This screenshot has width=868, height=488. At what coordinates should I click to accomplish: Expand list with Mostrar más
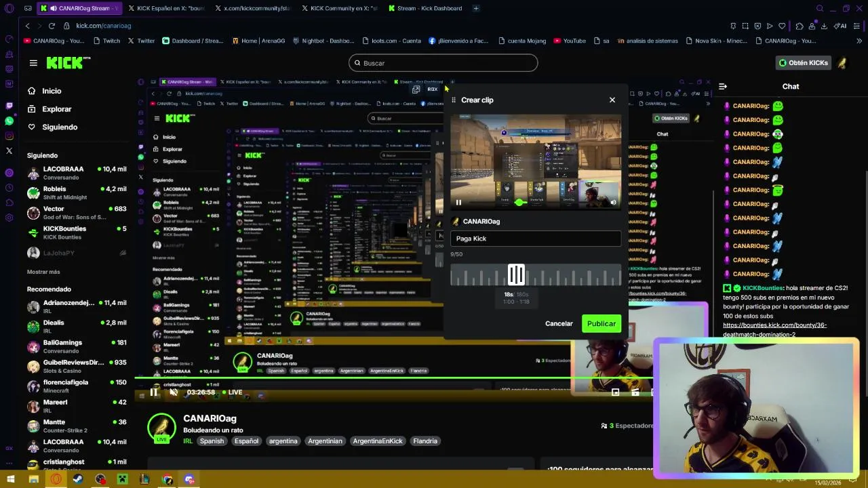pyautogui.click(x=43, y=272)
